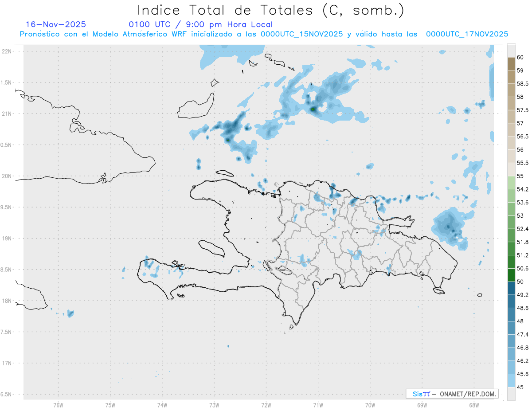Click the "58.5" colorbar label
The image size is (532, 411).
522,83
